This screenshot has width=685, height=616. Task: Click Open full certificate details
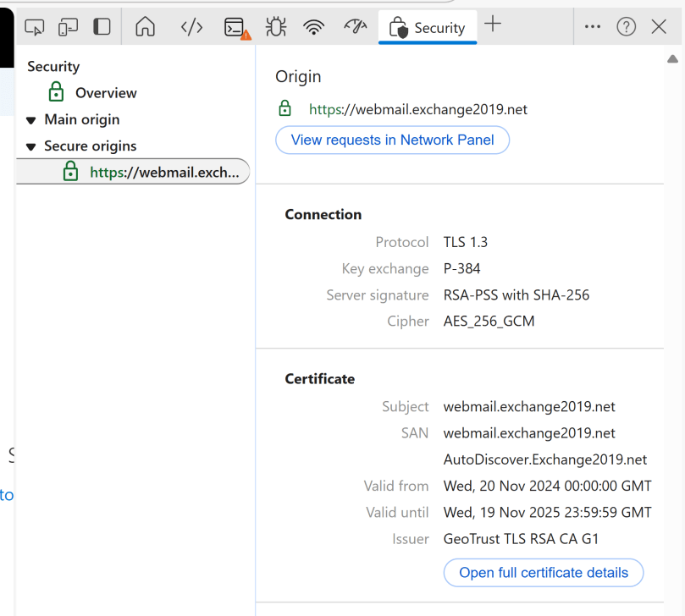click(x=543, y=573)
